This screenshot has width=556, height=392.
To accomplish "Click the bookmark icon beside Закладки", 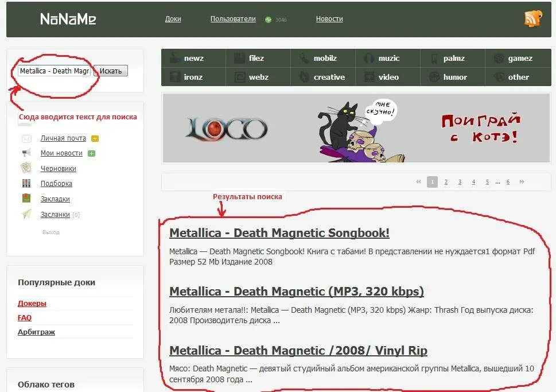I will (x=26, y=198).
